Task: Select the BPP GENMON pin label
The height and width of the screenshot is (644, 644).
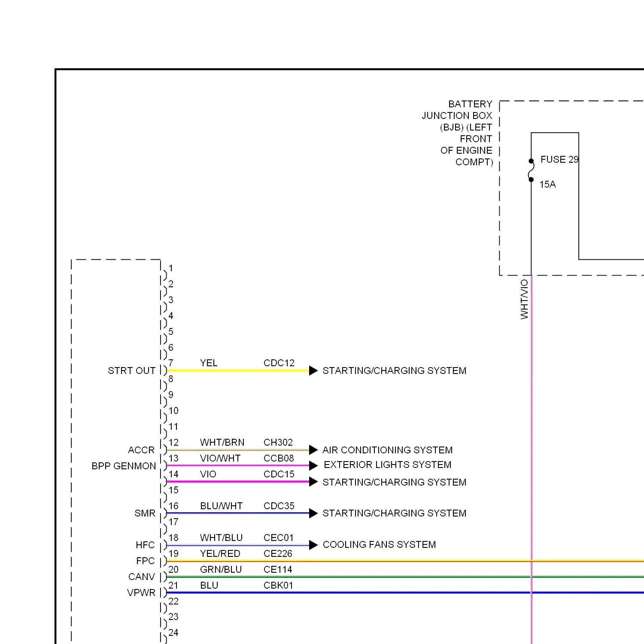Action: click(124, 466)
